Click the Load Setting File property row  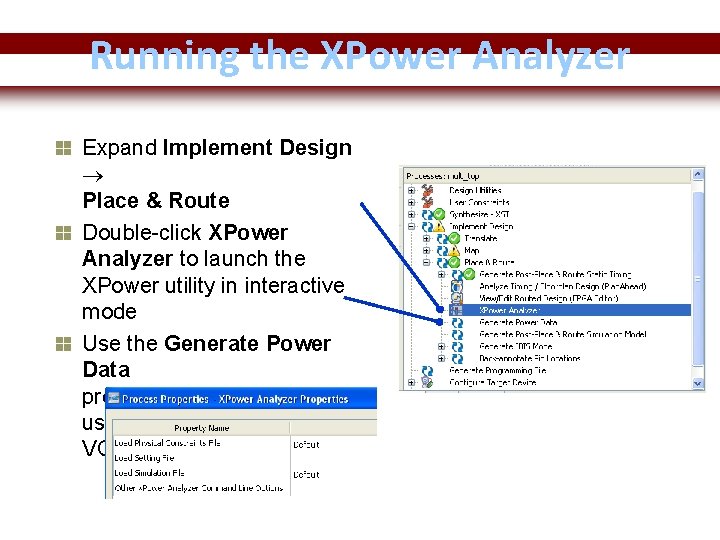click(144, 458)
